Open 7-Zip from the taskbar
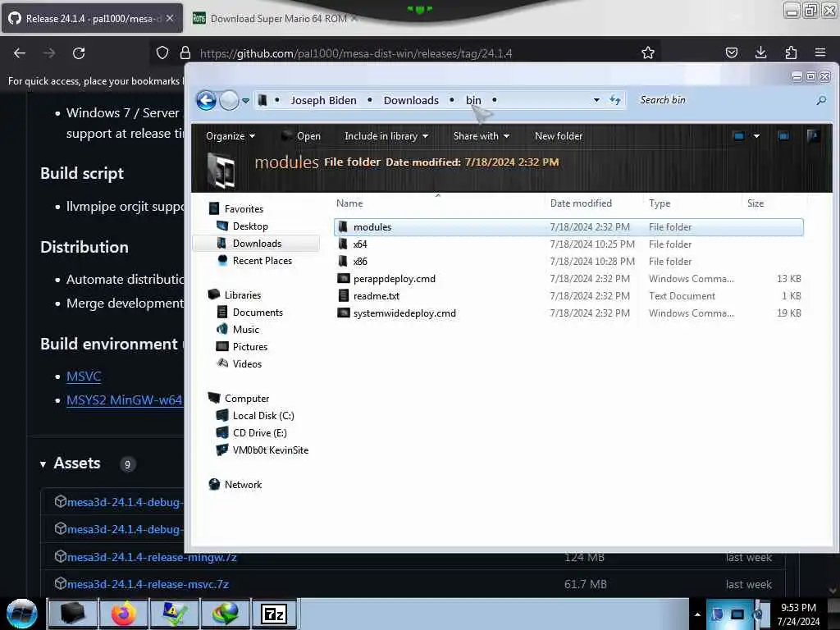 274,614
